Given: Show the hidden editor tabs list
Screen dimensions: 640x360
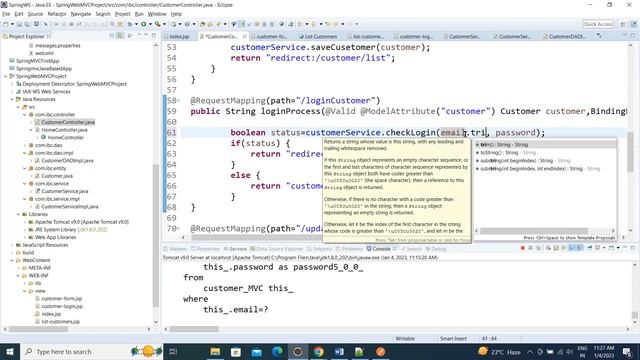Looking at the screenshot, I should pos(599,36).
